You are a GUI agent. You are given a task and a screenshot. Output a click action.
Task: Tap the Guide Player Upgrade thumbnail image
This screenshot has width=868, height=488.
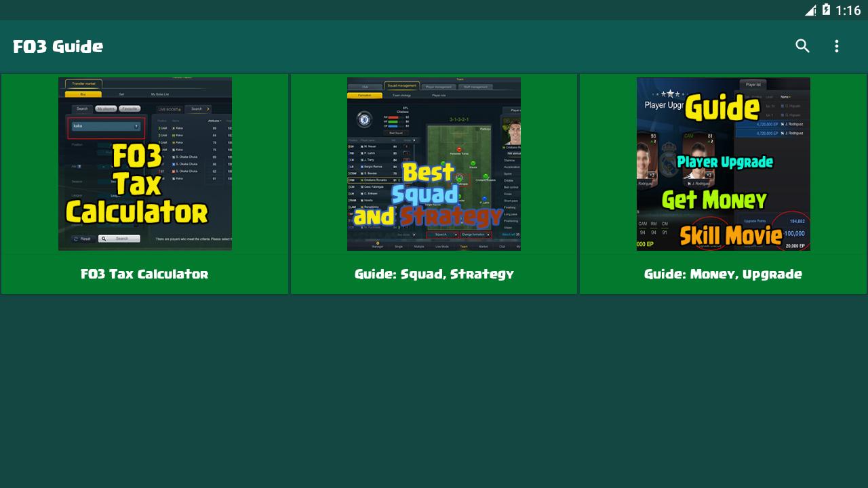[x=724, y=164]
